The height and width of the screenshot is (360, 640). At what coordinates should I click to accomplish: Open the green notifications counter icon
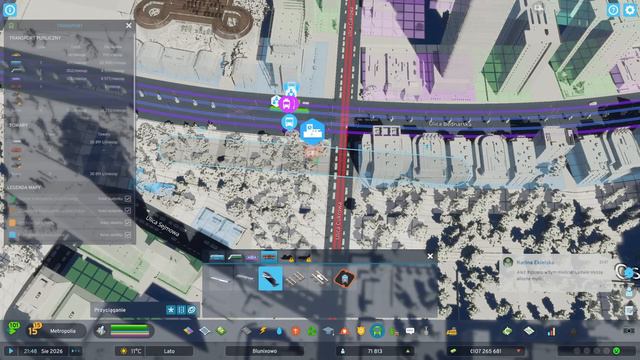tap(14, 328)
